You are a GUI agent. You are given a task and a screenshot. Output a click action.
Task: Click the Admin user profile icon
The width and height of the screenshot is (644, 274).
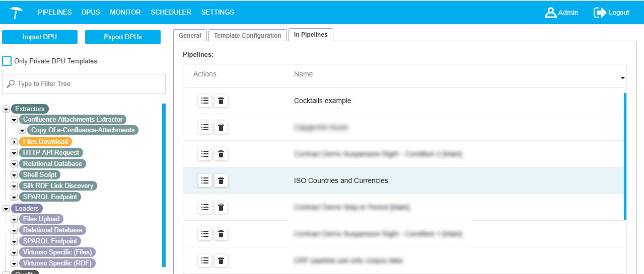pos(550,13)
